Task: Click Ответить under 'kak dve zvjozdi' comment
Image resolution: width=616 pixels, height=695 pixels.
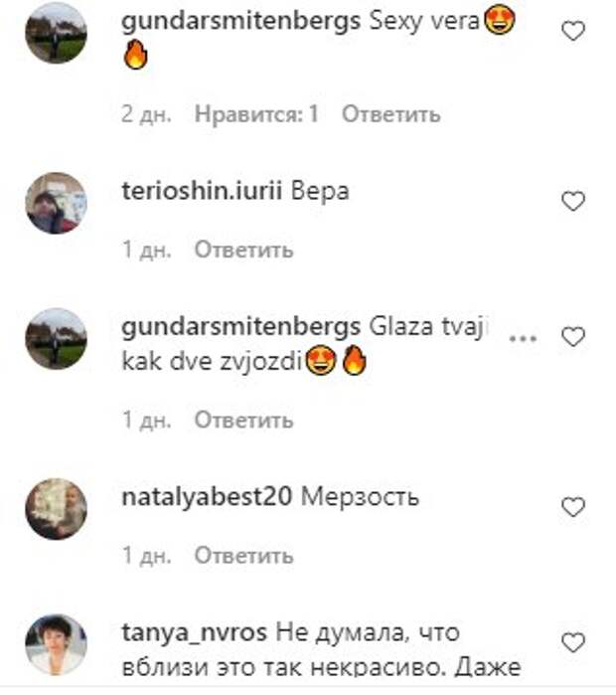Action: pos(244,420)
